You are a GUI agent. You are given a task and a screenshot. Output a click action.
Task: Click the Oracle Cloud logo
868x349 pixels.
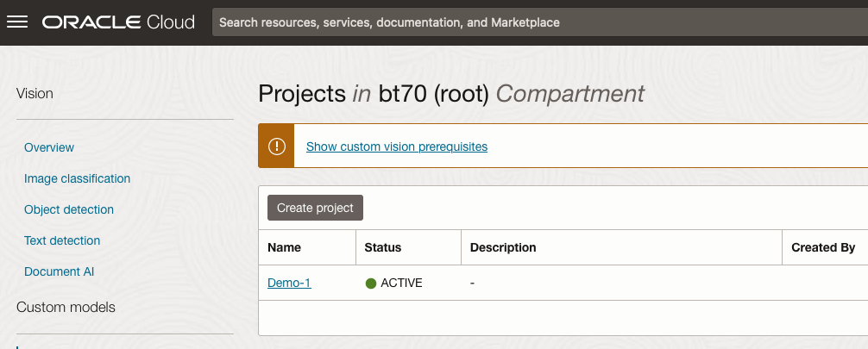(118, 22)
